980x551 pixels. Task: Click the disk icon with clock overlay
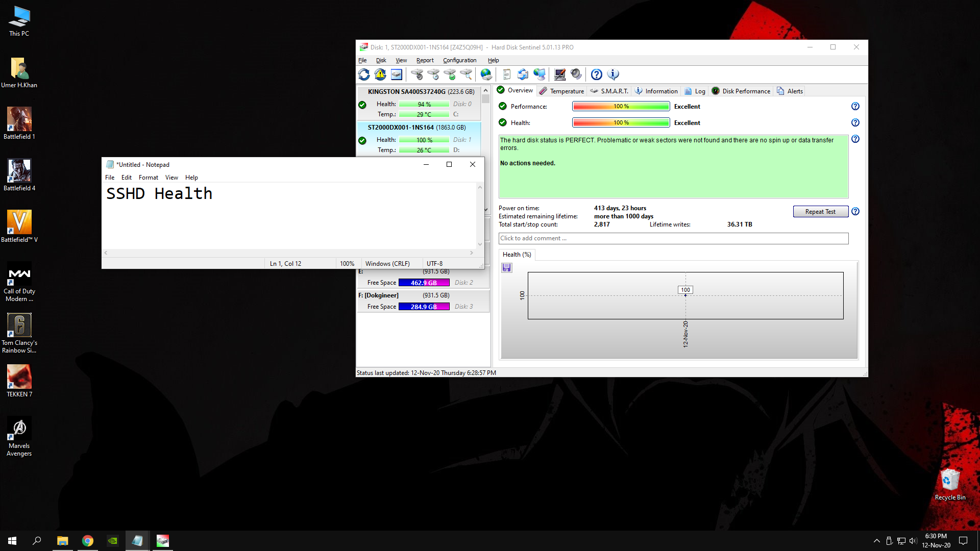tap(433, 74)
